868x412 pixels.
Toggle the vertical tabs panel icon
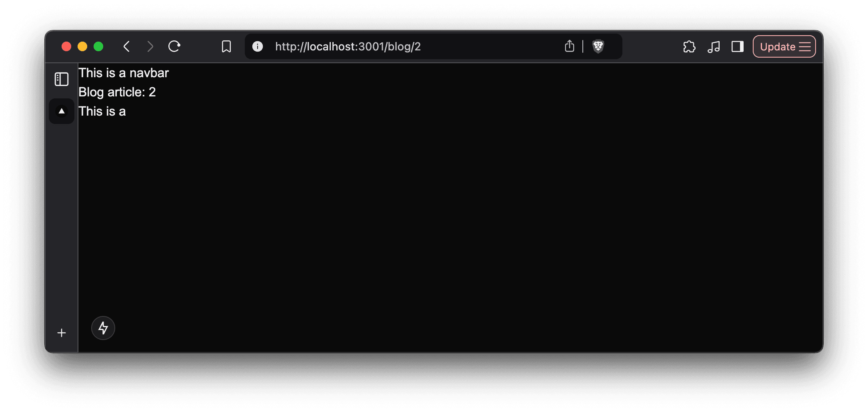(62, 79)
